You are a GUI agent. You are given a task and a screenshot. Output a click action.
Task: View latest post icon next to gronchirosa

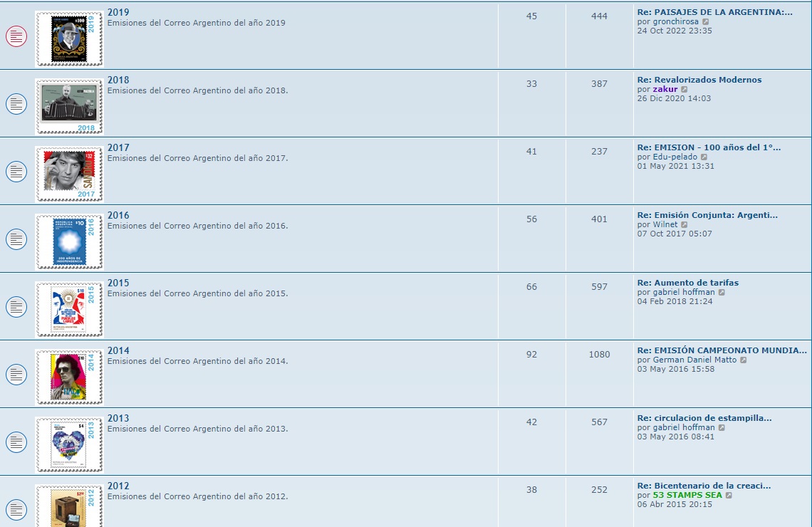tap(706, 22)
